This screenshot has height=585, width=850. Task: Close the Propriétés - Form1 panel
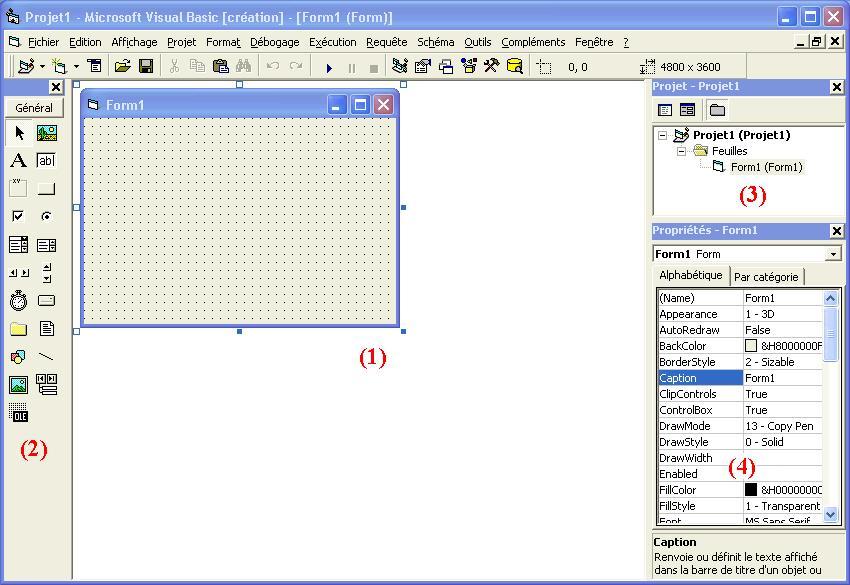coord(836,231)
